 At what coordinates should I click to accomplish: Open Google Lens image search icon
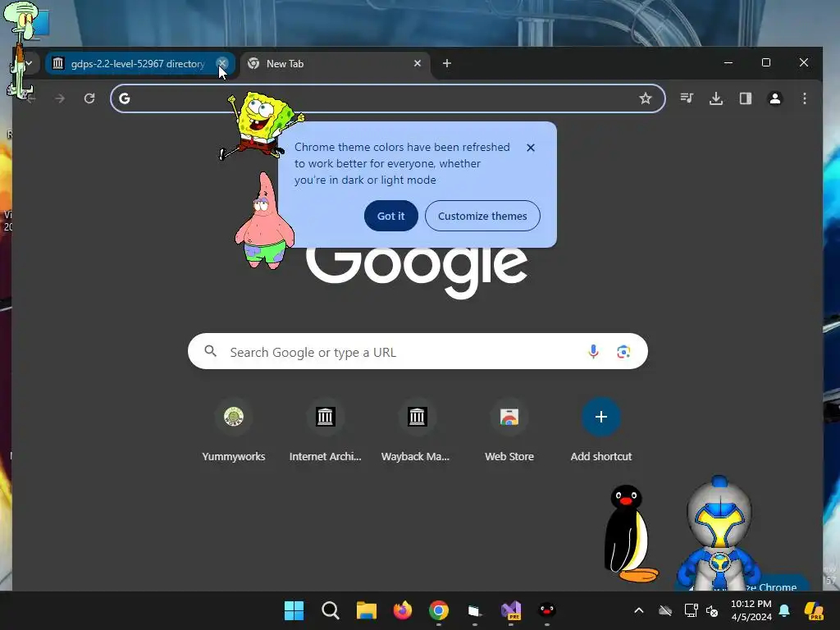[x=623, y=352]
